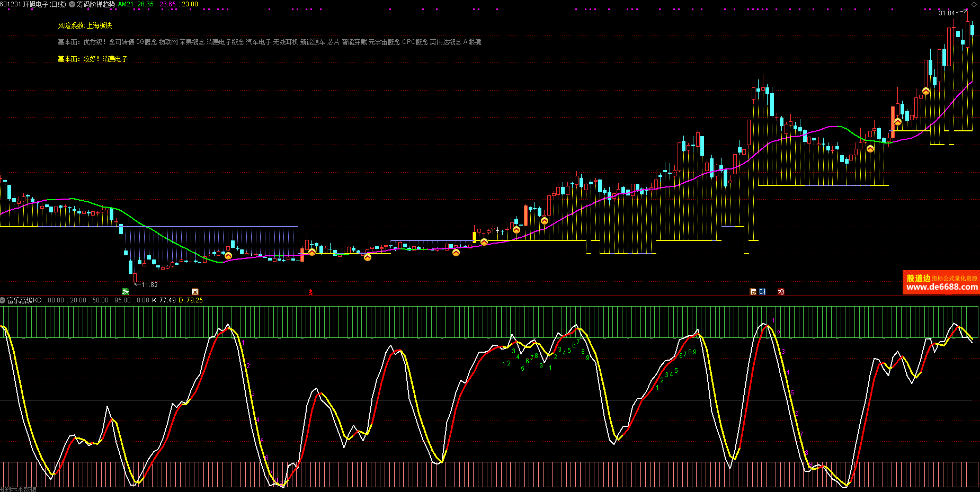The height and width of the screenshot is (492, 980).
Task: Click the orange 回 buyback marker icon
Action: [x=195, y=292]
